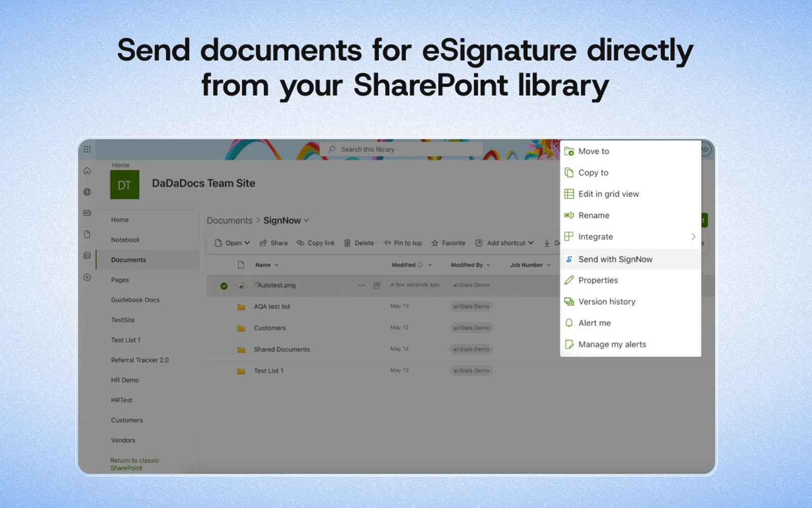Click Return to classic SharePoint link

[x=134, y=464]
